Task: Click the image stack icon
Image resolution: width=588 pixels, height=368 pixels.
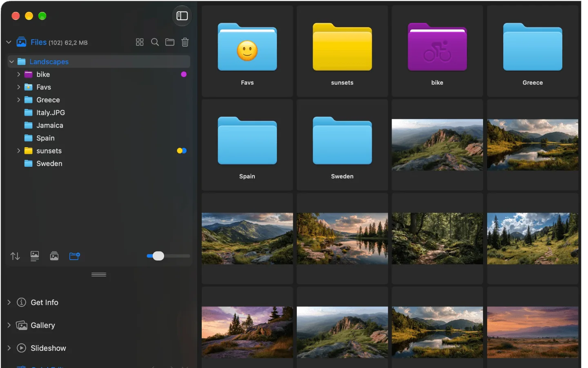Action: [x=54, y=256]
